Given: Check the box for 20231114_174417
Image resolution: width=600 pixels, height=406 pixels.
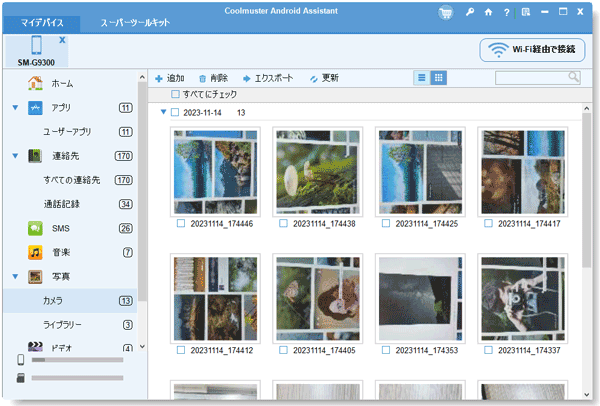Looking at the screenshot, I should pos(489,223).
